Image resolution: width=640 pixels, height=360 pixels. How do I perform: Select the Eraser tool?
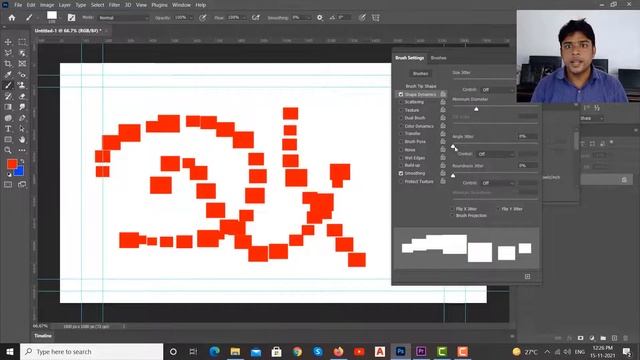click(x=22, y=96)
